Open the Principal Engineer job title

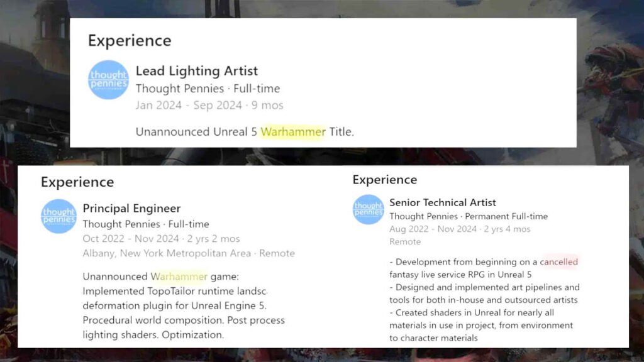pyautogui.click(x=131, y=209)
